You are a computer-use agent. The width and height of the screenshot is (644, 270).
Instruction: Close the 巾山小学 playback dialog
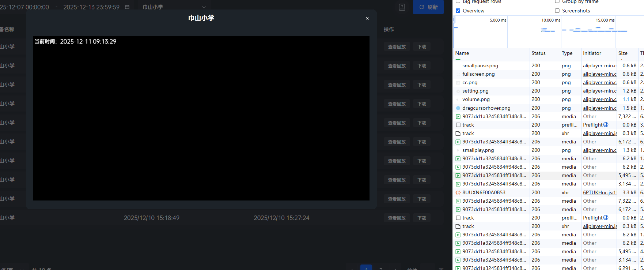367,18
